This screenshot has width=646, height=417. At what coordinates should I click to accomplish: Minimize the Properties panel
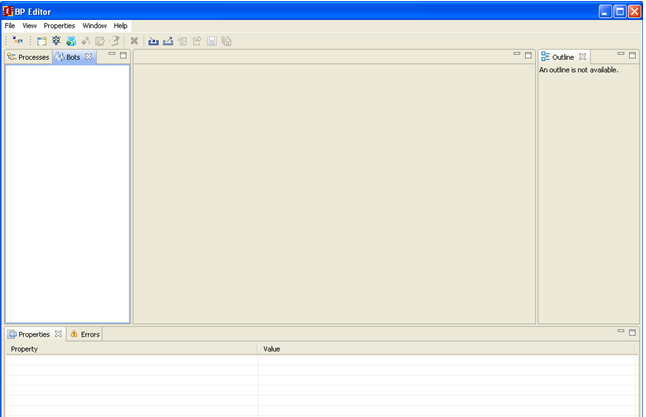[x=621, y=331]
